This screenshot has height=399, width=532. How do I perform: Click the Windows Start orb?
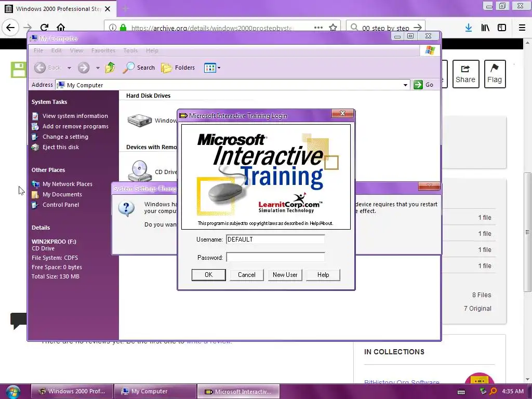pyautogui.click(x=12, y=392)
